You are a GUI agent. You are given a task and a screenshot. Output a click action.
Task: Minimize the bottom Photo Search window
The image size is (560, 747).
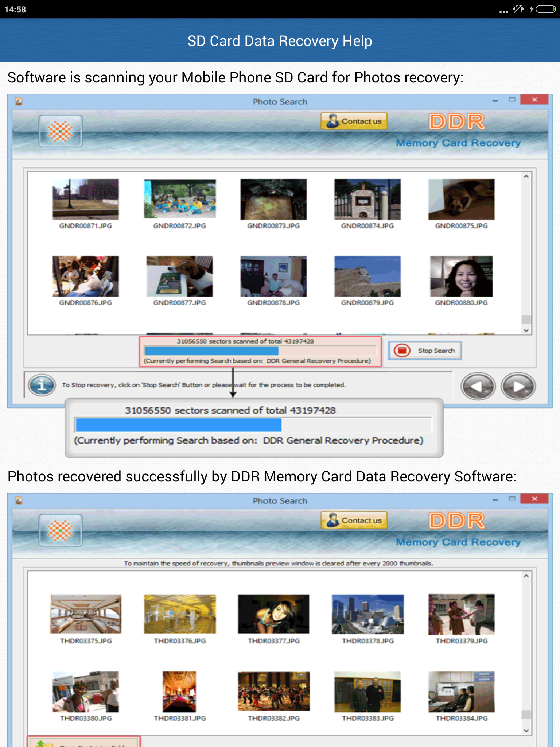pos(495,499)
